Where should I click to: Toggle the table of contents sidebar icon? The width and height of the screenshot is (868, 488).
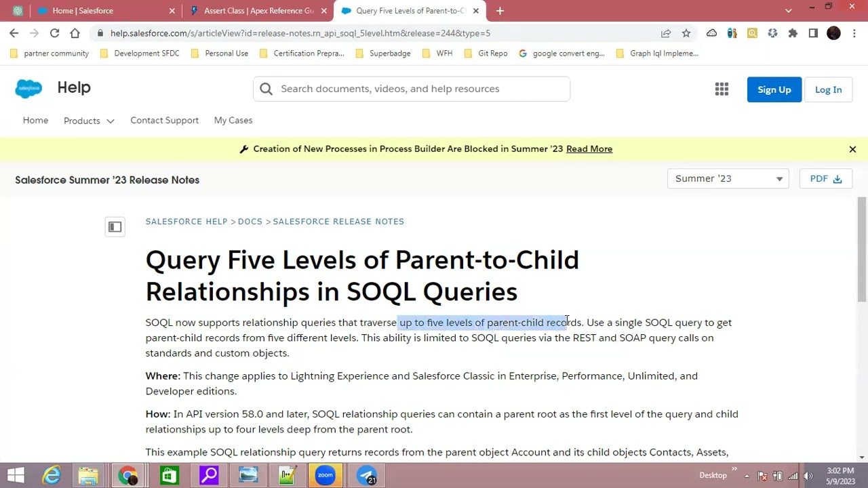(115, 227)
